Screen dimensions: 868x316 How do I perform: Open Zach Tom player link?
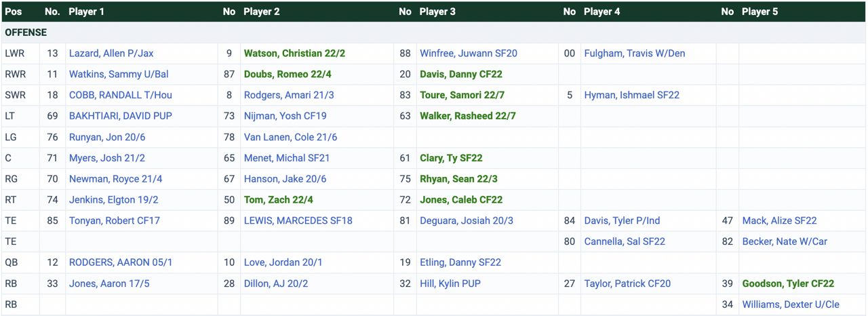[278, 200]
